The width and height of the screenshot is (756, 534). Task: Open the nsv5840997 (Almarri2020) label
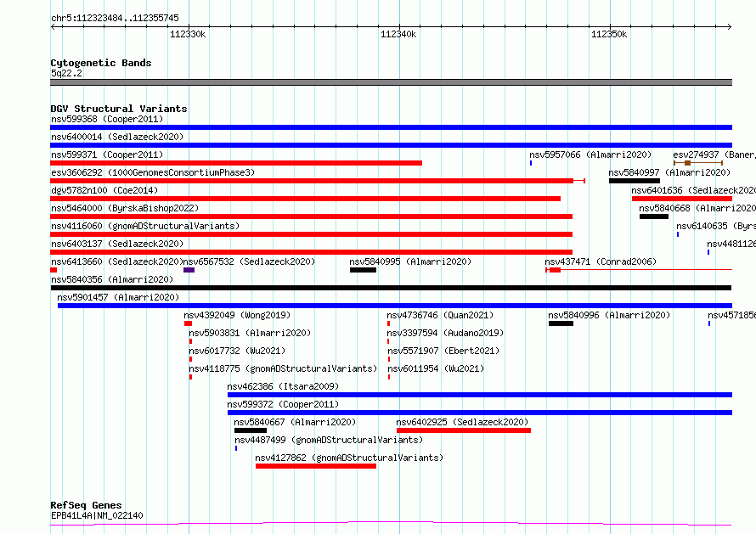pyautogui.click(x=669, y=172)
